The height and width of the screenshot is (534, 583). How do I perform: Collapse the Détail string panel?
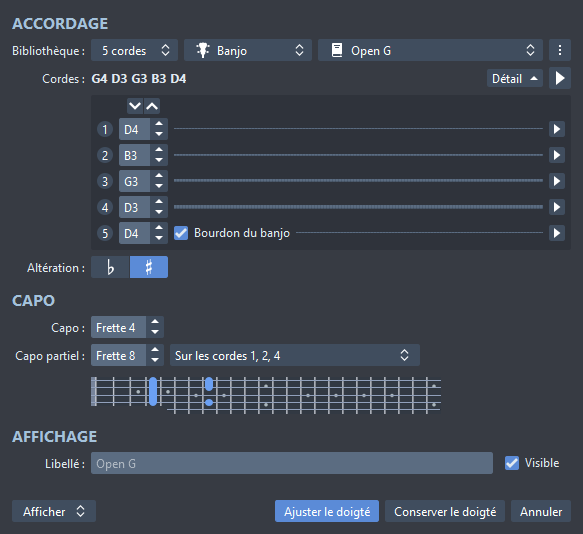(515, 78)
